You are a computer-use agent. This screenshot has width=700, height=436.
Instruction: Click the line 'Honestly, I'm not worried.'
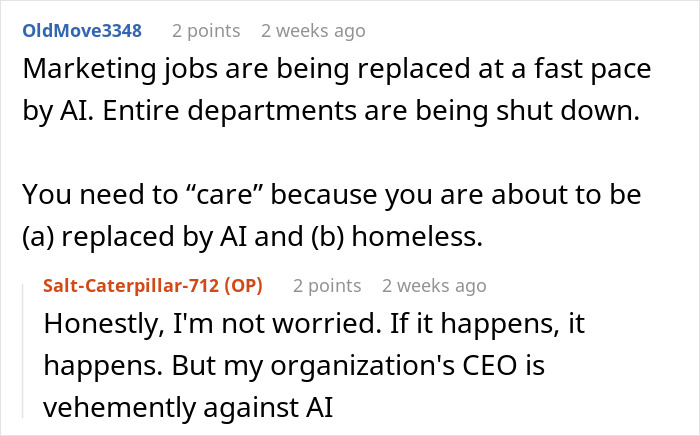314,324
